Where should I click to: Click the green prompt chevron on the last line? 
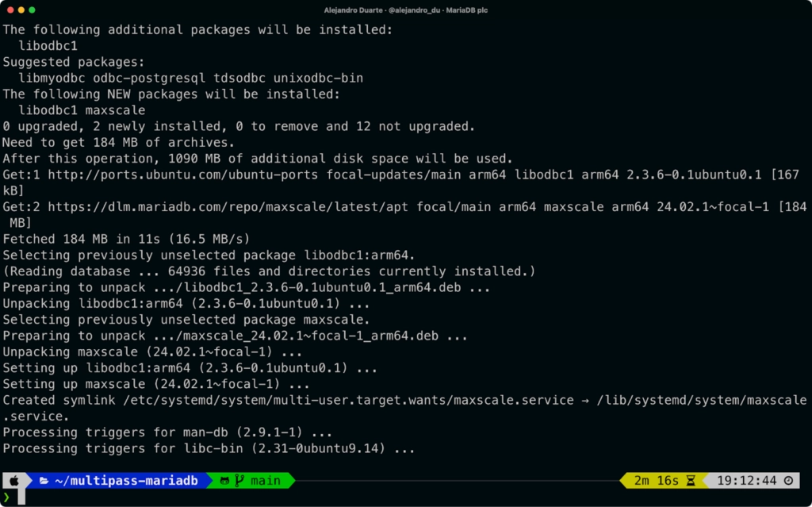5,498
